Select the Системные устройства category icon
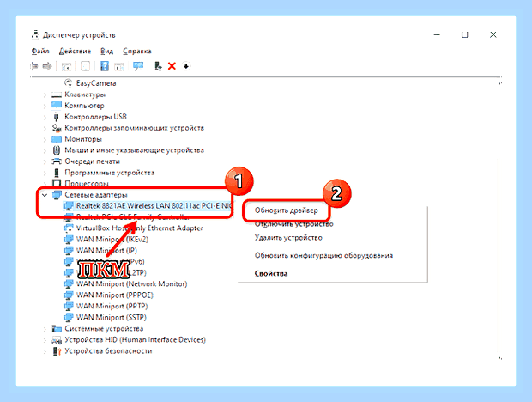Image resolution: width=532 pixels, height=402 pixels. pos(57,328)
